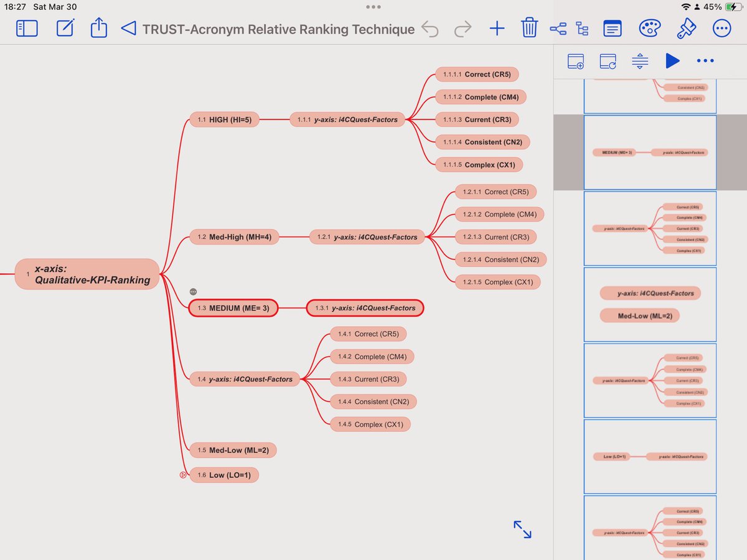747x560 pixels.
Task: Expand the collapsed Low (LO=1) branch
Action: pyautogui.click(x=183, y=475)
